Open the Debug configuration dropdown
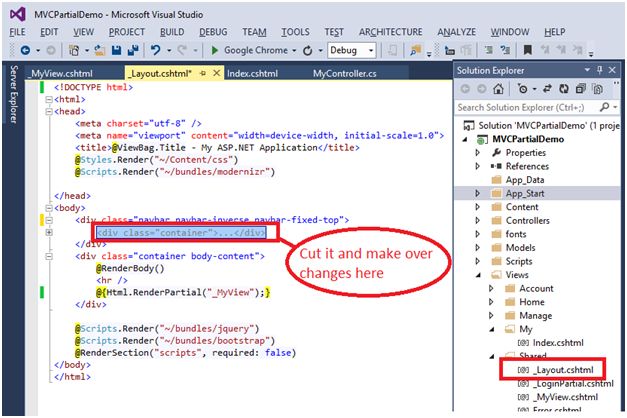The height and width of the screenshot is (418, 627). 371,50
